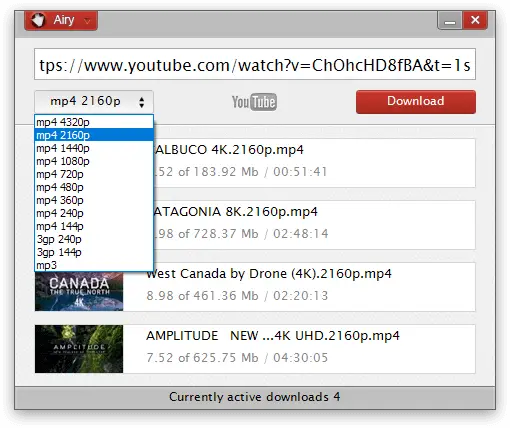The width and height of the screenshot is (510, 428).
Task: Click the Airy logo icon
Action: [38, 20]
